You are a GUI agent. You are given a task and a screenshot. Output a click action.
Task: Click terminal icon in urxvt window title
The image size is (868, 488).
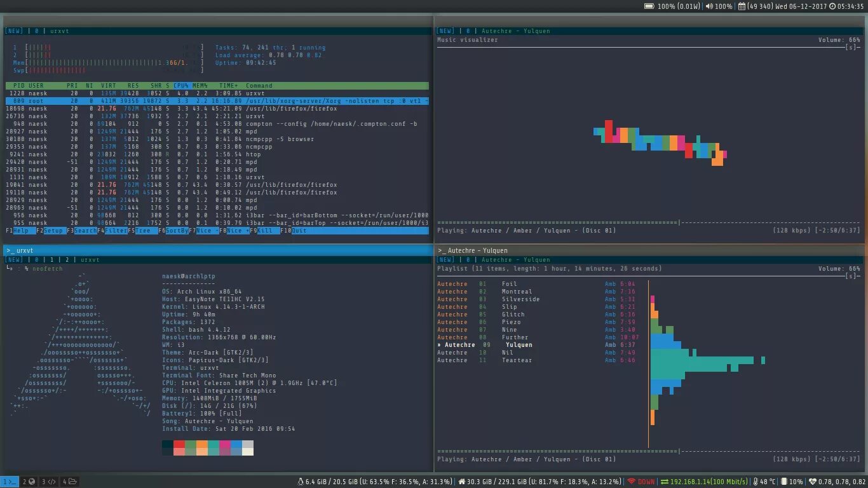[10, 250]
